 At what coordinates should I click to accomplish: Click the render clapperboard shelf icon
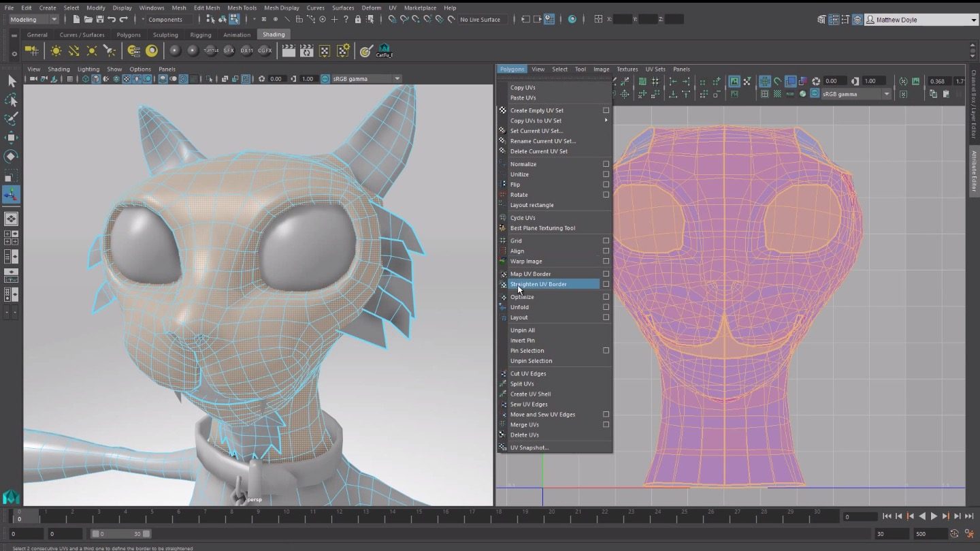click(x=289, y=50)
